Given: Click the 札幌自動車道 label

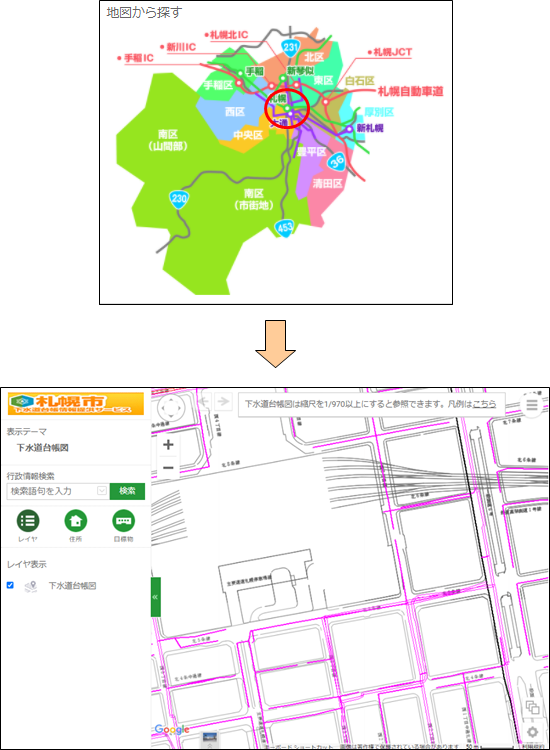Looking at the screenshot, I should click(410, 91).
